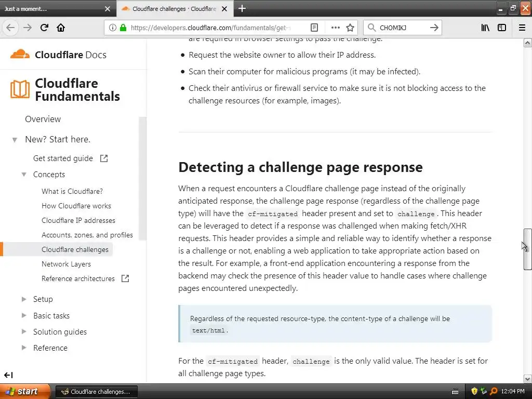Click the search magnifier icon
The image size is (532, 399).
click(372, 28)
